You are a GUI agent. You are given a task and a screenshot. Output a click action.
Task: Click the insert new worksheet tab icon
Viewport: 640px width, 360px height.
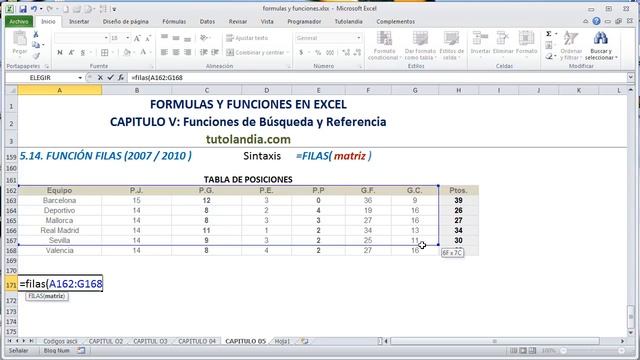(x=304, y=341)
